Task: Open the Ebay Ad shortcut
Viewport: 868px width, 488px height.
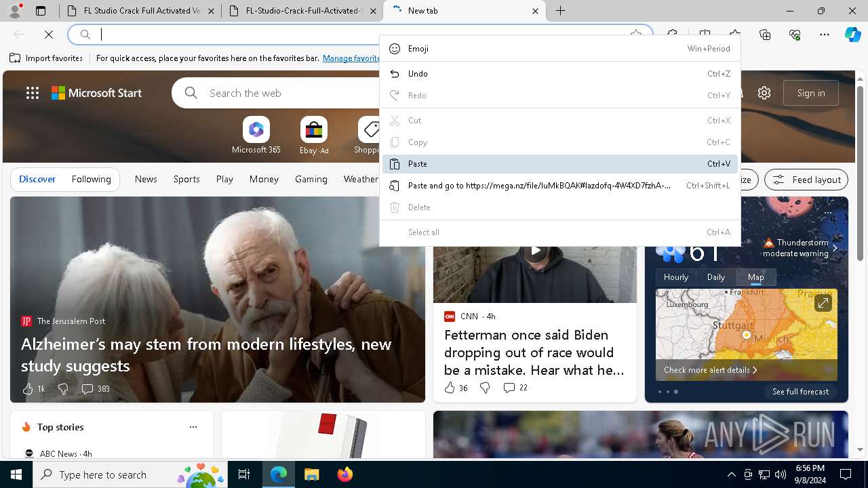Action: pyautogui.click(x=314, y=135)
